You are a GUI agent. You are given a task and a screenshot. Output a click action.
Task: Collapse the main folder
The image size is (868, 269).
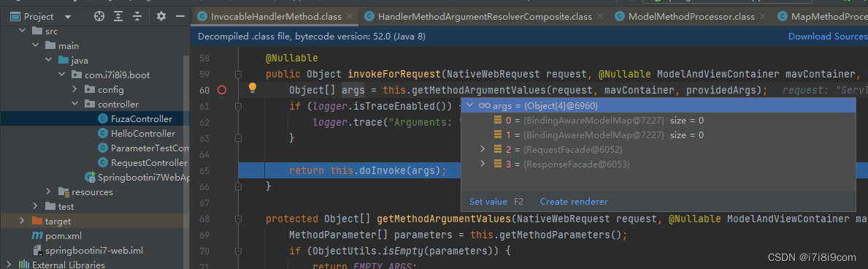[x=36, y=45]
